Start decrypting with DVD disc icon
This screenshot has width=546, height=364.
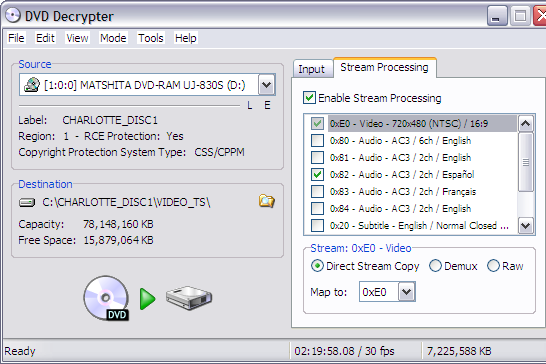[107, 298]
